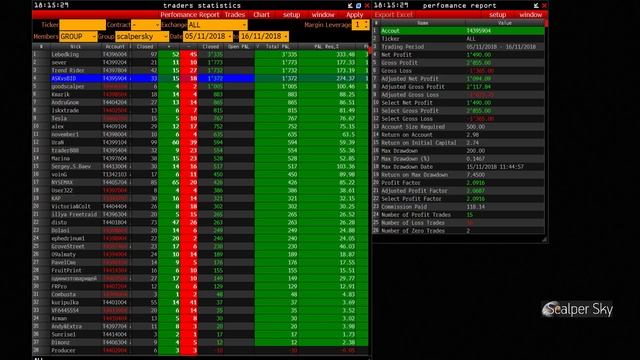Select trader row Trend Rider
Viewport: 640px width, 360px height.
click(200, 70)
